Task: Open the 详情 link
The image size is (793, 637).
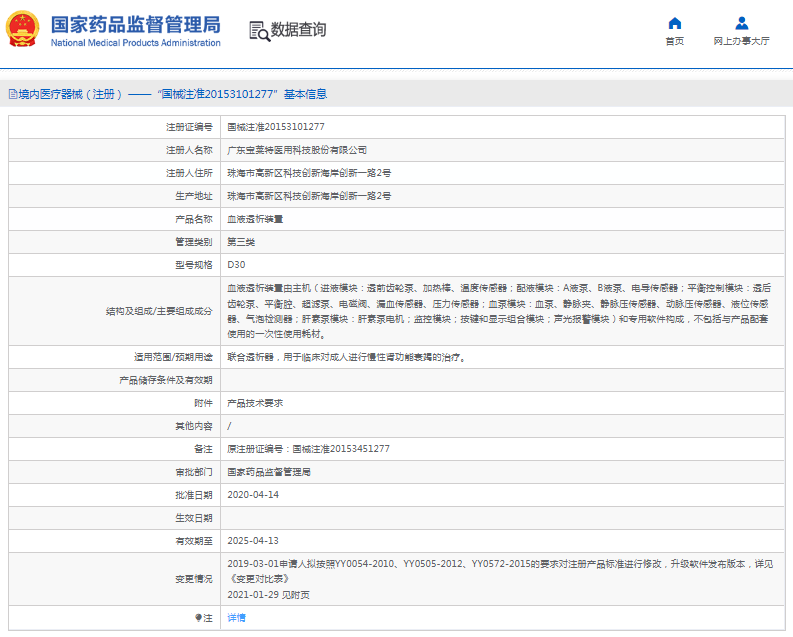Action: tap(236, 618)
